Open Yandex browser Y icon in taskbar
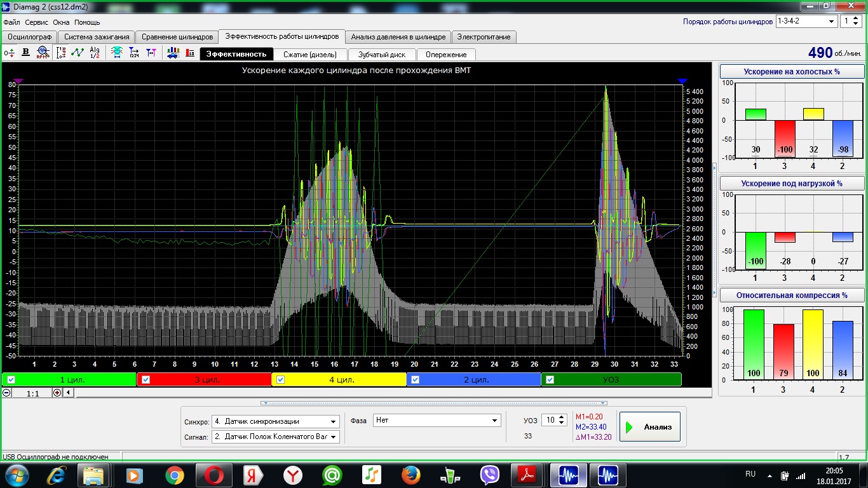Viewport: 868px width, 488px height. [x=292, y=475]
